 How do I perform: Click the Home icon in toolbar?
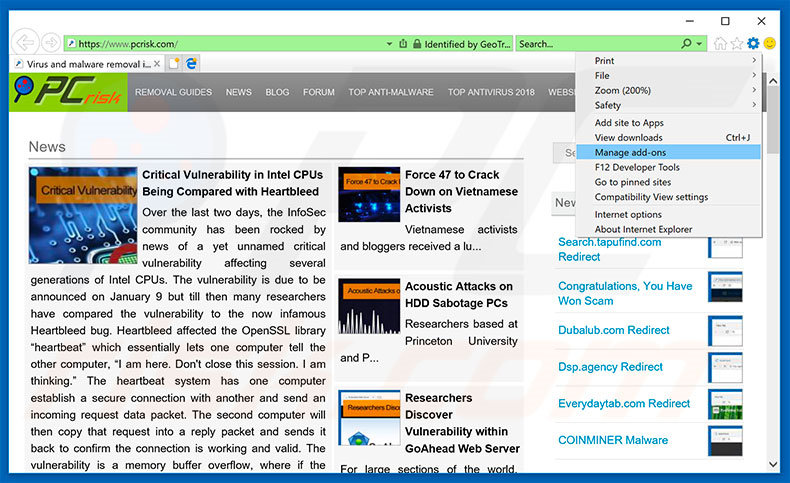pyautogui.click(x=720, y=44)
